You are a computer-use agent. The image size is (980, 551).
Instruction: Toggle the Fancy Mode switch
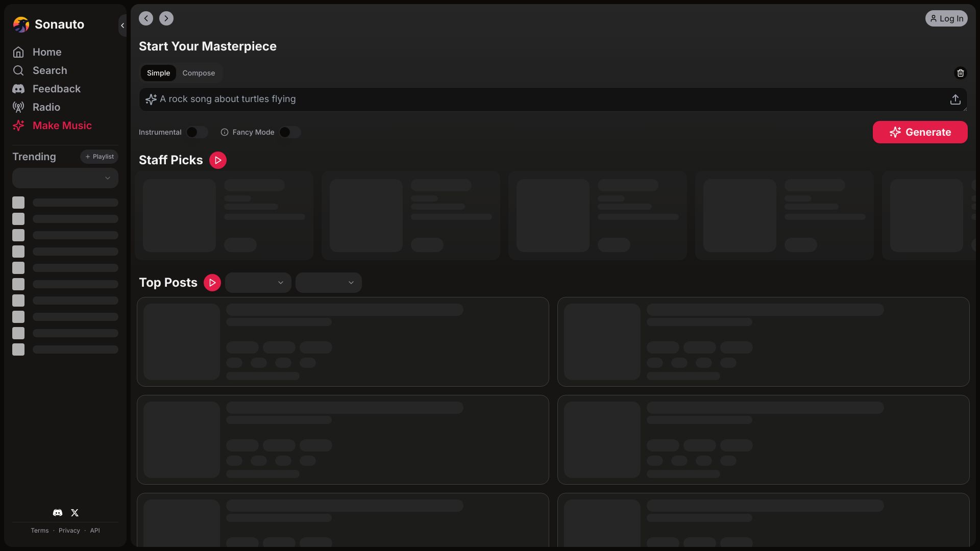pyautogui.click(x=289, y=132)
